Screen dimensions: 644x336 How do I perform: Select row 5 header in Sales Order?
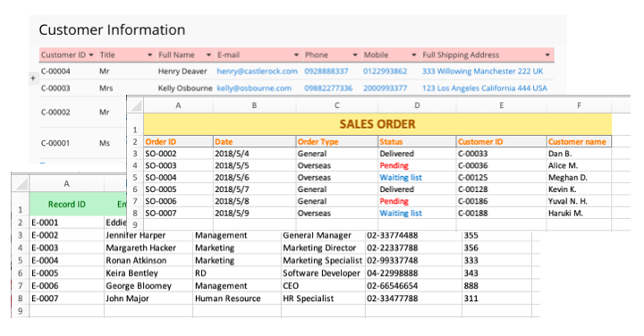tap(135, 178)
